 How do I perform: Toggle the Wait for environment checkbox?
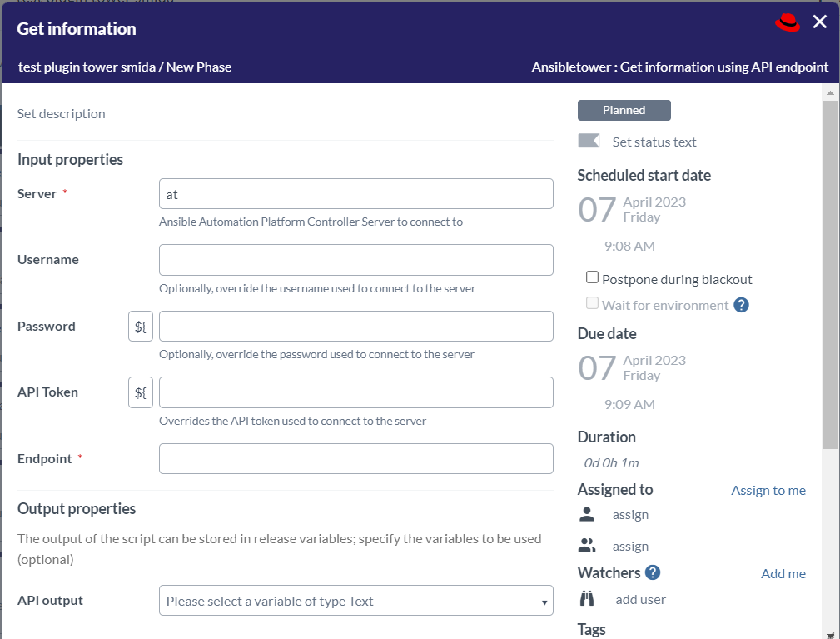pos(592,303)
